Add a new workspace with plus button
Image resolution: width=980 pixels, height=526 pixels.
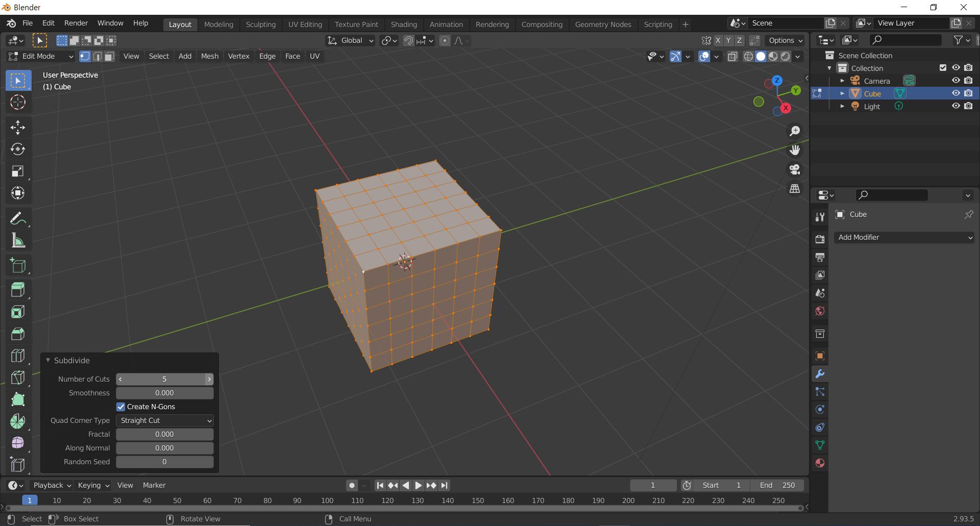pos(685,24)
